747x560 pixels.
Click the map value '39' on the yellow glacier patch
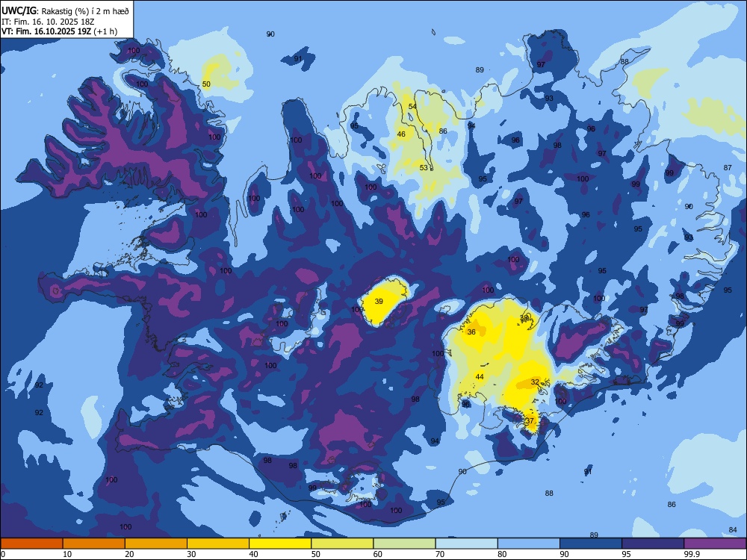(x=379, y=302)
